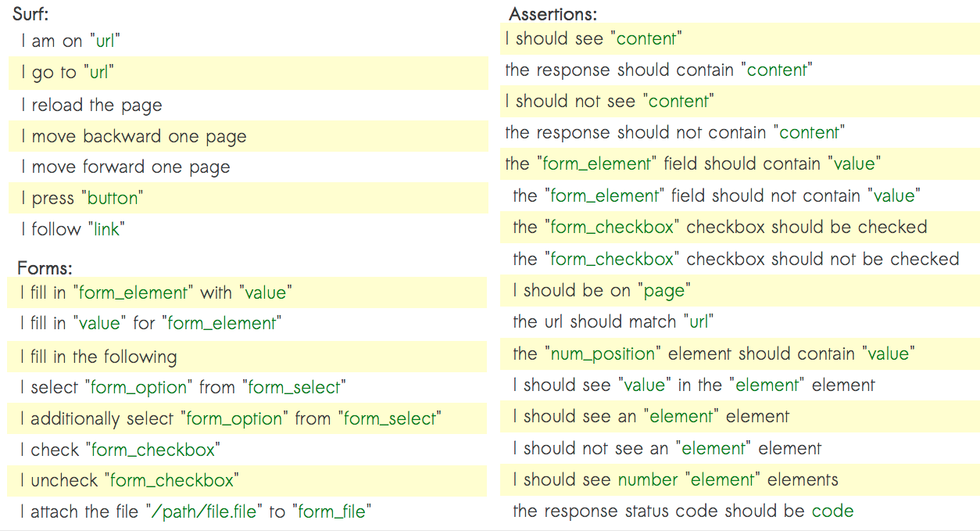Click 'I check "form_checkbox"' step

(120, 450)
